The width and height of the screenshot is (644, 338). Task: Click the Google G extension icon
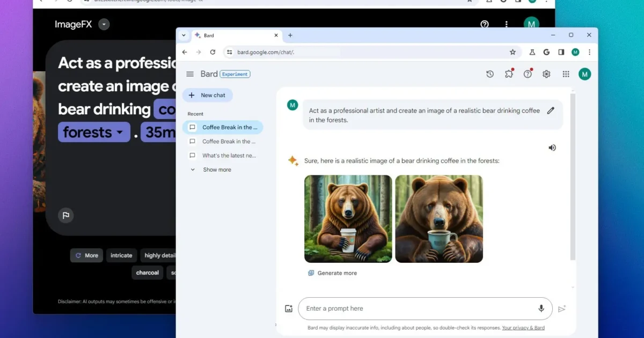[546, 52]
